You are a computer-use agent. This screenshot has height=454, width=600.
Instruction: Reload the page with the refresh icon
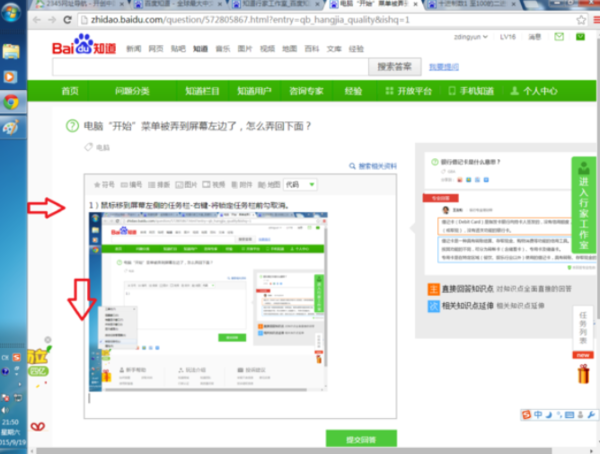click(68, 20)
